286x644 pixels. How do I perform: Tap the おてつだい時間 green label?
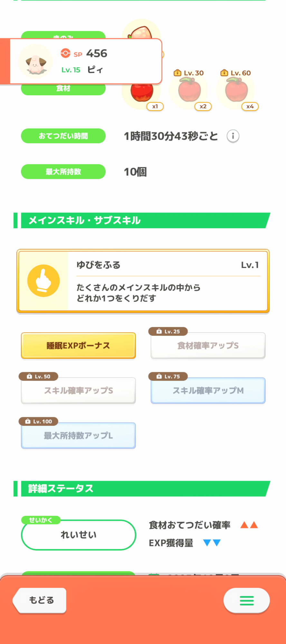[63, 136]
